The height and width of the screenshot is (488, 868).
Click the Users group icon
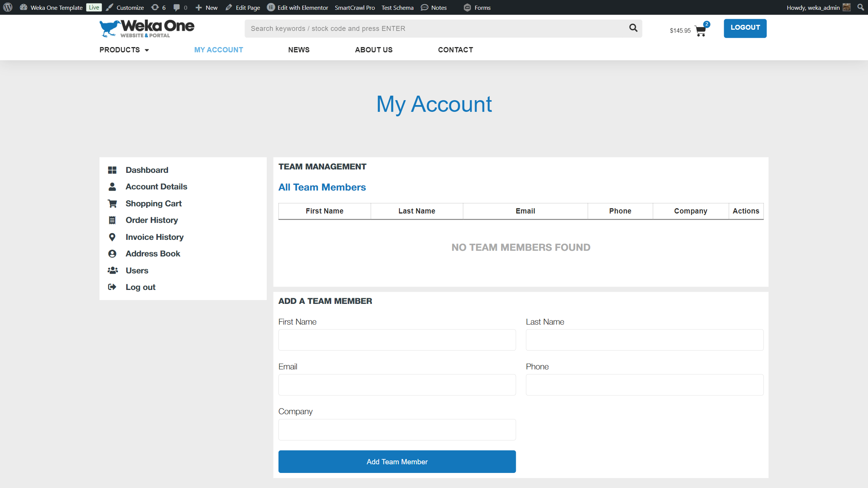(x=113, y=270)
